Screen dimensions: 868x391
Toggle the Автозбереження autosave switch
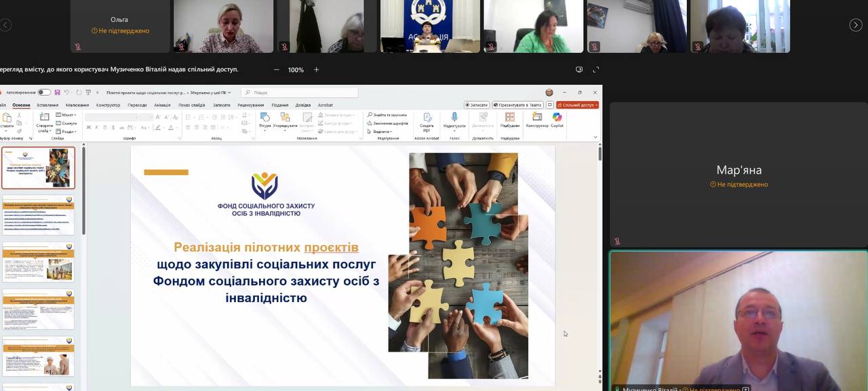pyautogui.click(x=44, y=92)
